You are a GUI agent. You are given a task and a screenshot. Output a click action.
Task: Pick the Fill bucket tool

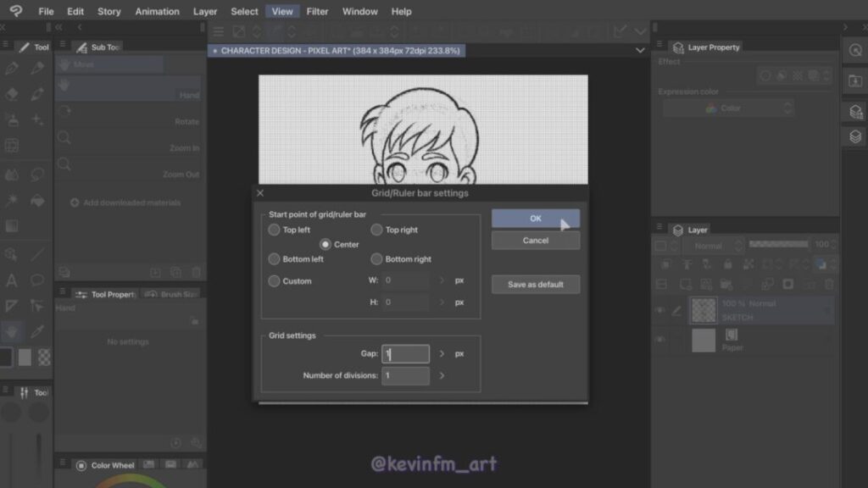pyautogui.click(x=37, y=201)
